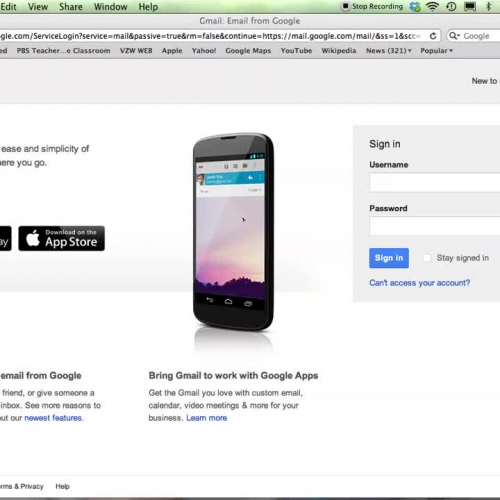500x500 pixels.
Task: Open the Help menu in menu bar
Action: [x=148, y=7]
